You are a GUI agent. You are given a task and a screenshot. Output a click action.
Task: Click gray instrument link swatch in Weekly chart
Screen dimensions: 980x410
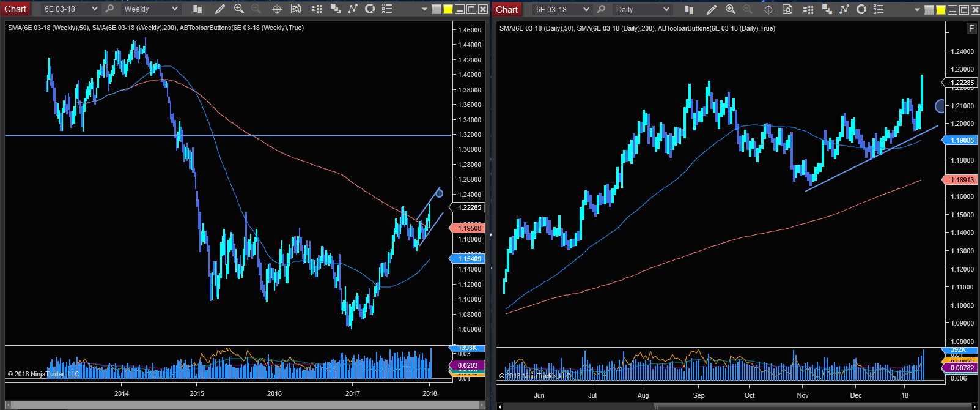point(437,9)
